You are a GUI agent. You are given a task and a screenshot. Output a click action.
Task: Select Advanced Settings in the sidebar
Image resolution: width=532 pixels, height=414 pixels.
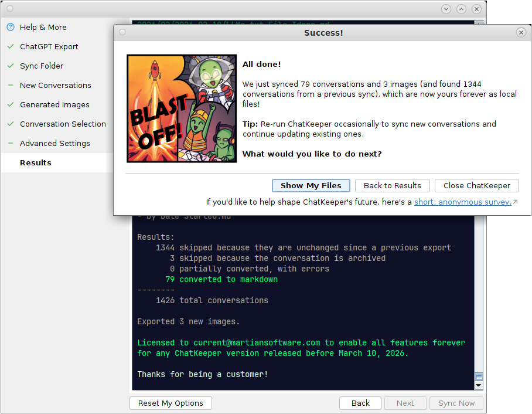[55, 143]
